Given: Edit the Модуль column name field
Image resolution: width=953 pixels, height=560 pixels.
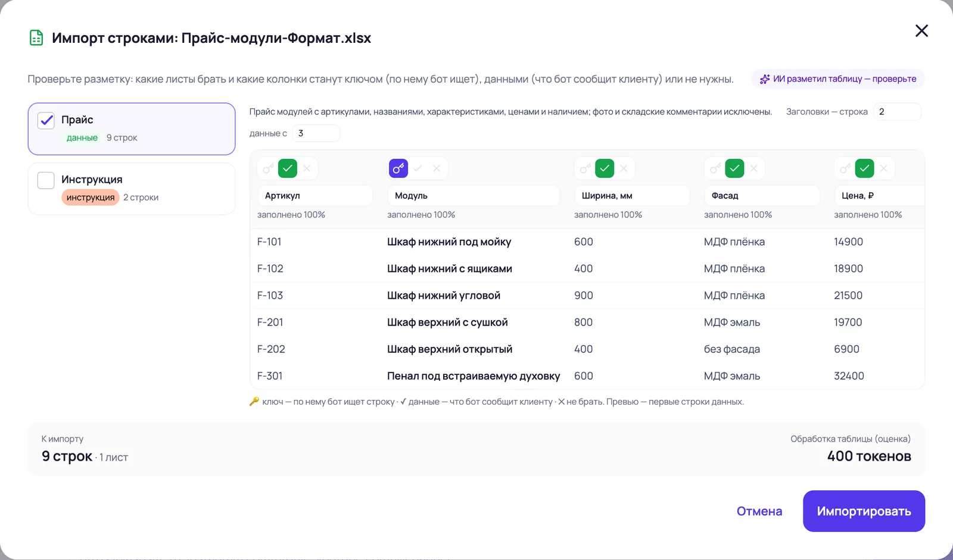Looking at the screenshot, I should pos(474,196).
